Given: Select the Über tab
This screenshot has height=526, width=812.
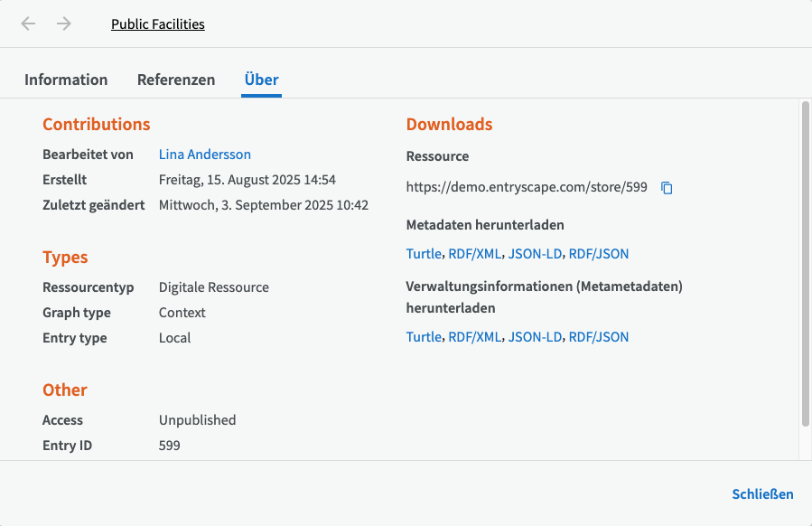Looking at the screenshot, I should (x=261, y=80).
